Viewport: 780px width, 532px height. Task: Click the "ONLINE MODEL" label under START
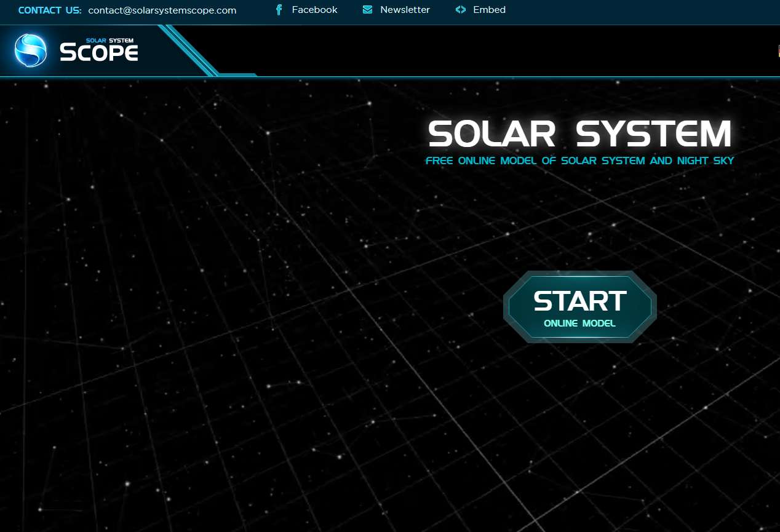click(579, 322)
